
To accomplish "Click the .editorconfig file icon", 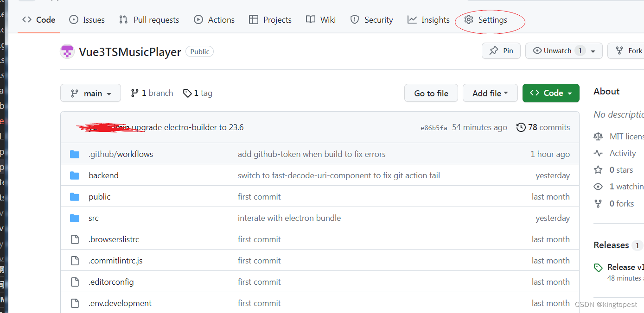I will coord(75,282).
